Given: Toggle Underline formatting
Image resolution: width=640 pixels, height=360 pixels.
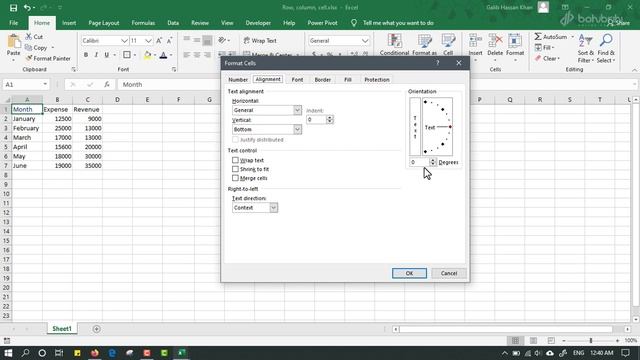Looking at the screenshot, I should click(x=107, y=55).
